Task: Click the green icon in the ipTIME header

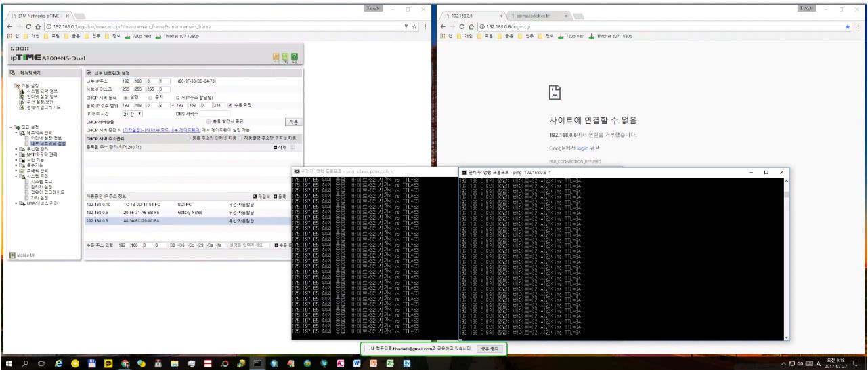Action: 295,58
